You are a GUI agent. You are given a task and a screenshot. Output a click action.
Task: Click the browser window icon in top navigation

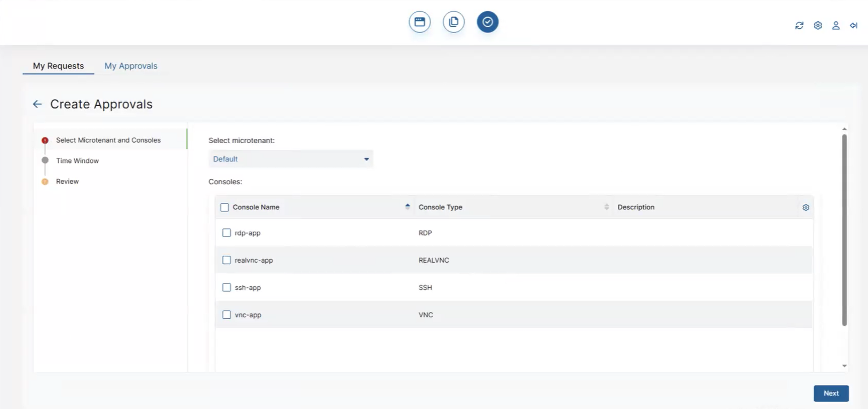click(420, 22)
